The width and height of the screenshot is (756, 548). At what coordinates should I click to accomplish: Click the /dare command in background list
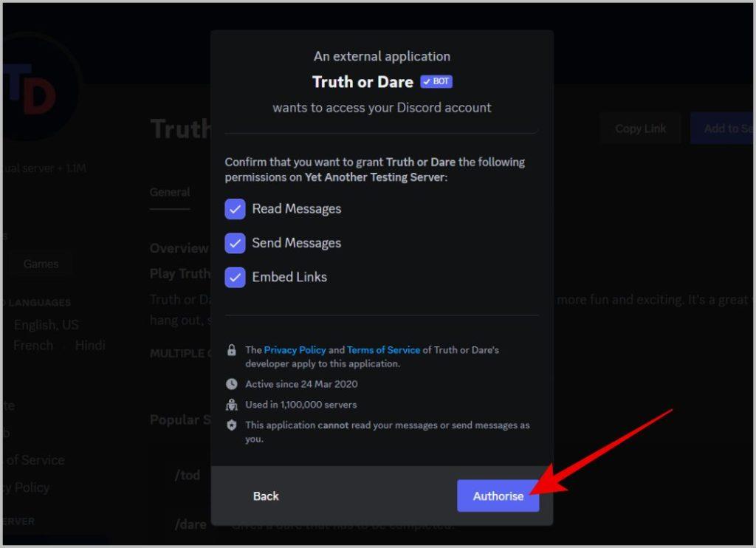tap(190, 524)
